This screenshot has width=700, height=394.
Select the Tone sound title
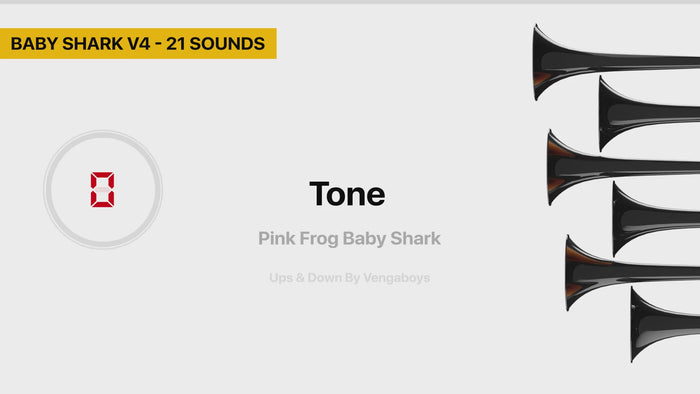pos(347,194)
